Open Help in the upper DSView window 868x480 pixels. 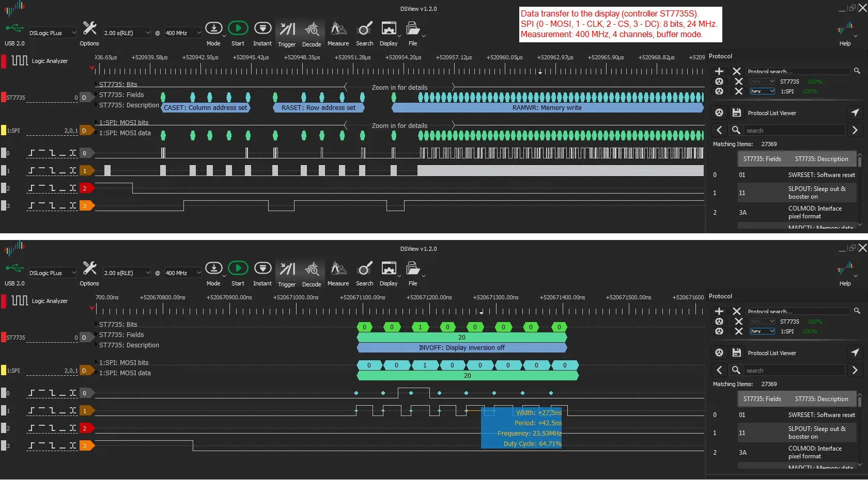pyautogui.click(x=845, y=34)
